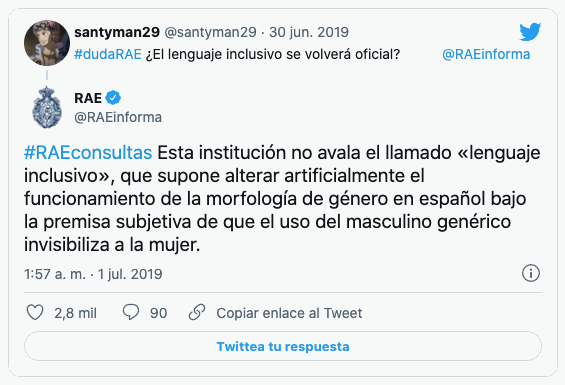565x385 pixels.
Task: Click RAE's blue verified badge
Action: [x=113, y=98]
